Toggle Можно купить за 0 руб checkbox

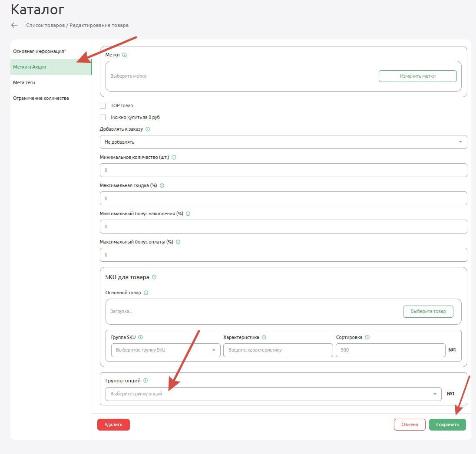103,117
